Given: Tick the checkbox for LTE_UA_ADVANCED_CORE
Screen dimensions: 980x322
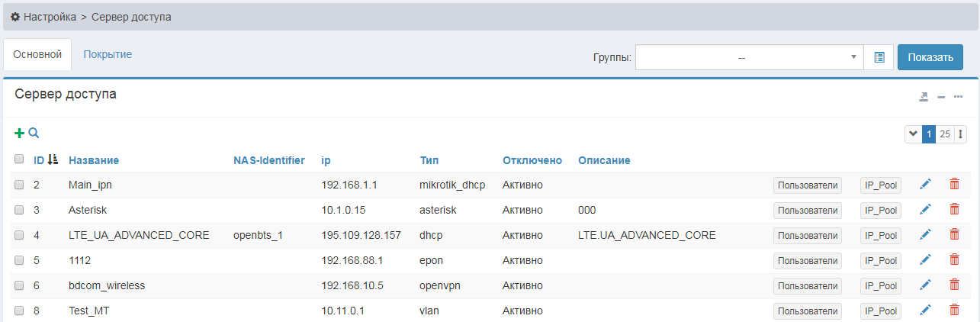Looking at the screenshot, I should coord(19,236).
